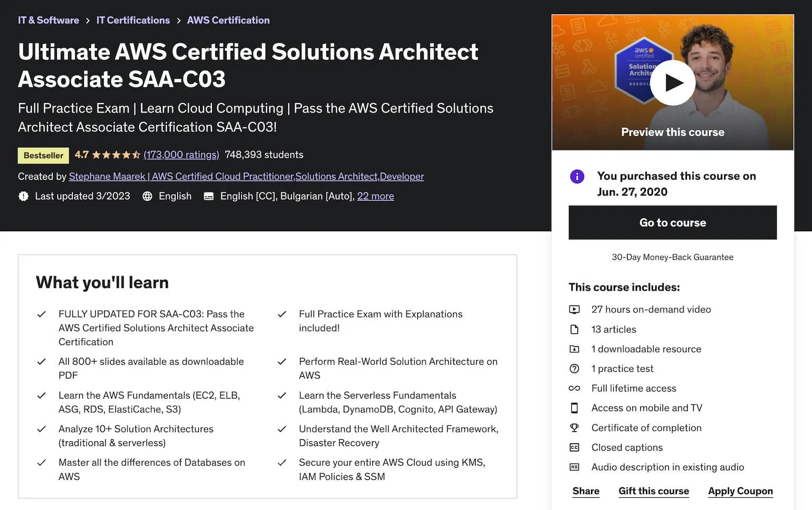Screen dimensions: 812x510
Task: Navigate to IT Certifications breadcrumb
Action: pyautogui.click(x=133, y=20)
